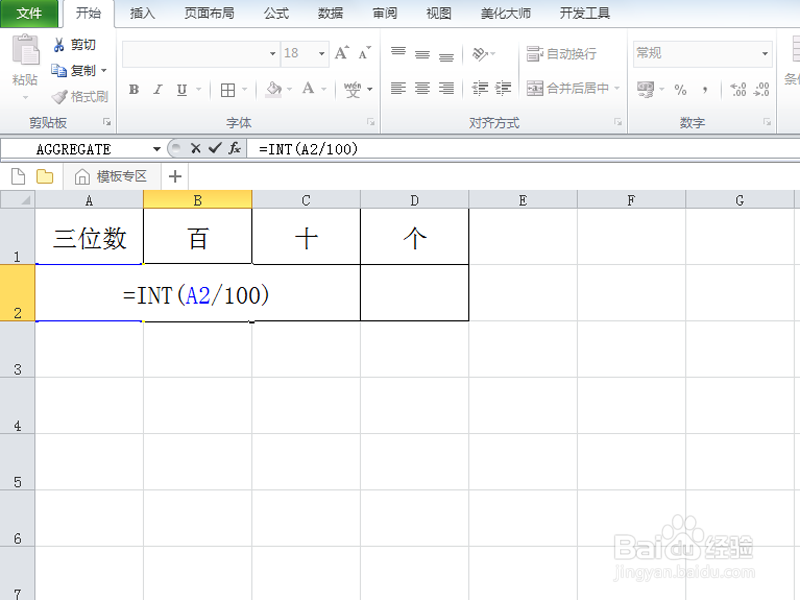Select column D header
Image resolution: width=800 pixels, height=600 pixels.
[x=414, y=201]
